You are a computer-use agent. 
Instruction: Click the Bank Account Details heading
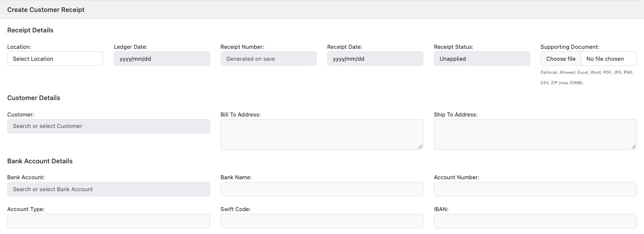[x=40, y=161]
